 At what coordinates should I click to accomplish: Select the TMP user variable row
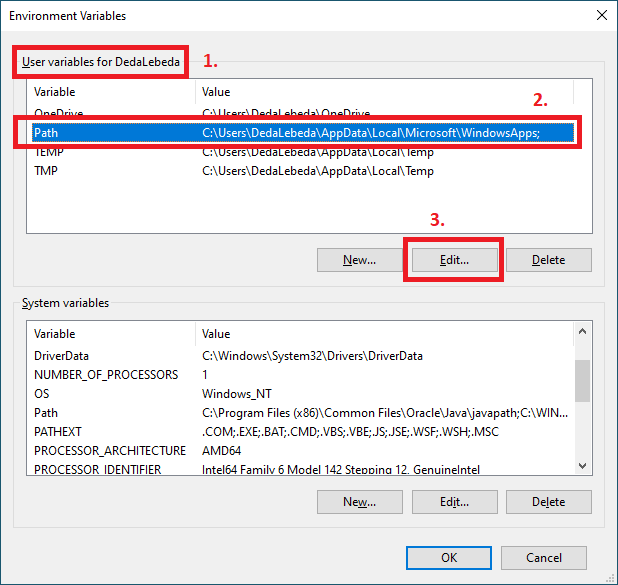click(46, 171)
